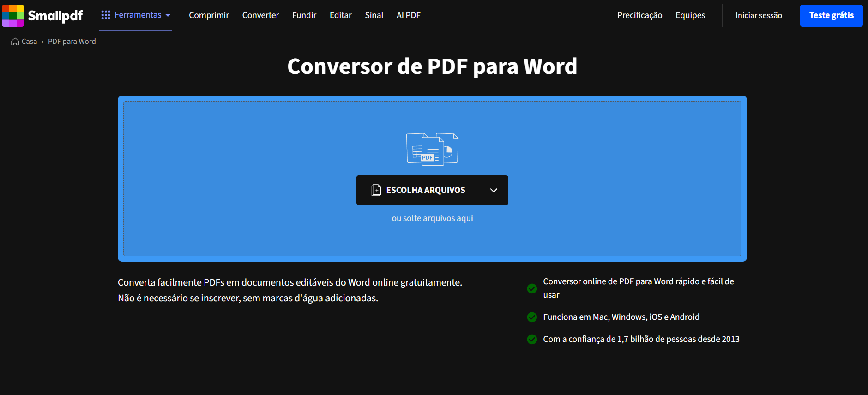Click 'Não é necessário se inscrever' text
This screenshot has width=868, height=395.
point(248,298)
